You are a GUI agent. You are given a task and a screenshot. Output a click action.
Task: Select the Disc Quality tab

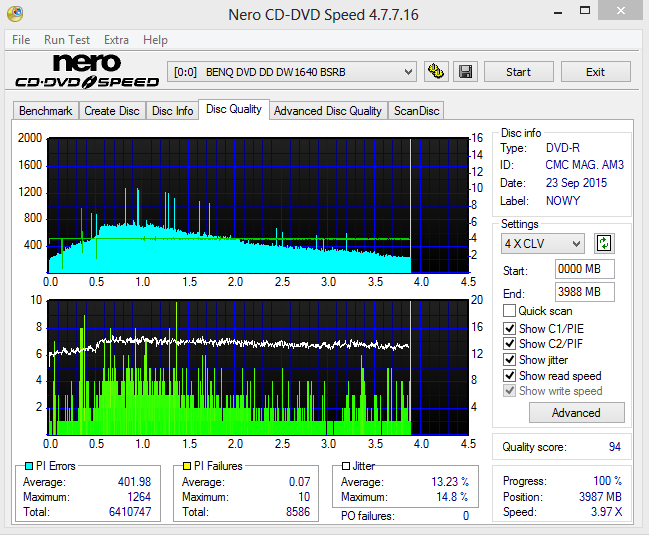(x=234, y=109)
